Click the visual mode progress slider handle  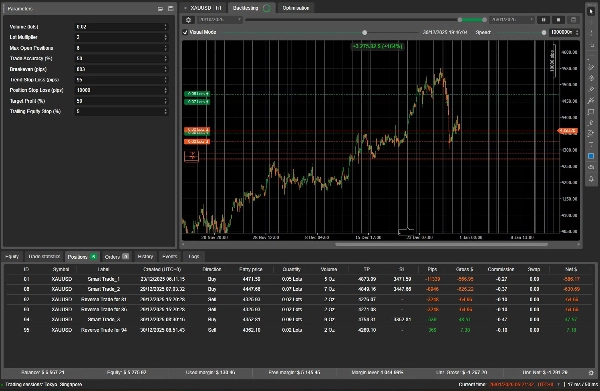(365, 33)
